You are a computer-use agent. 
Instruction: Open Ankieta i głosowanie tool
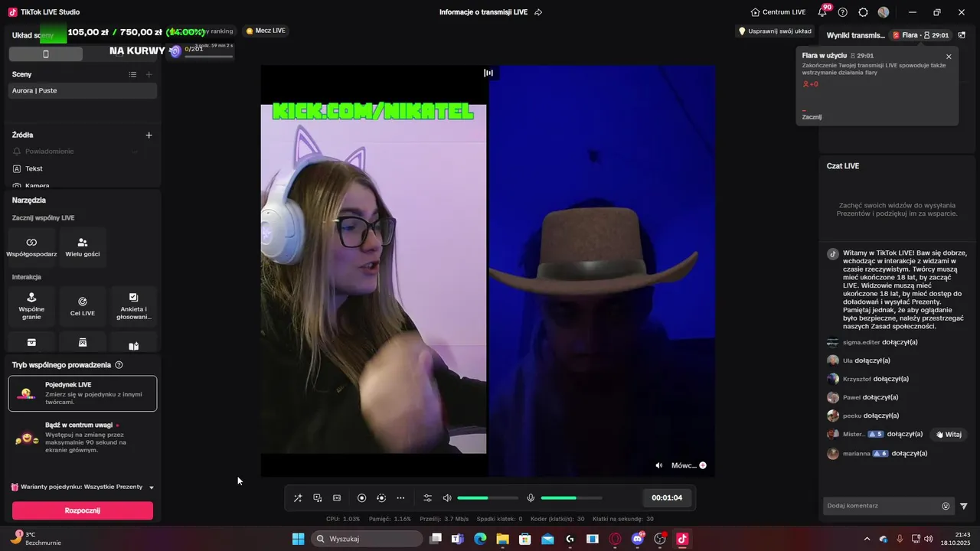(134, 306)
